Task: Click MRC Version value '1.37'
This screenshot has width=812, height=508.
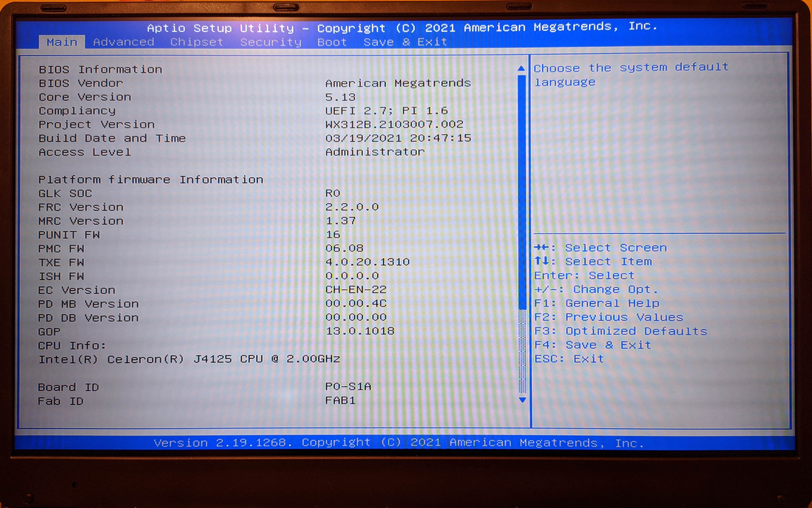Action: pyautogui.click(x=340, y=221)
